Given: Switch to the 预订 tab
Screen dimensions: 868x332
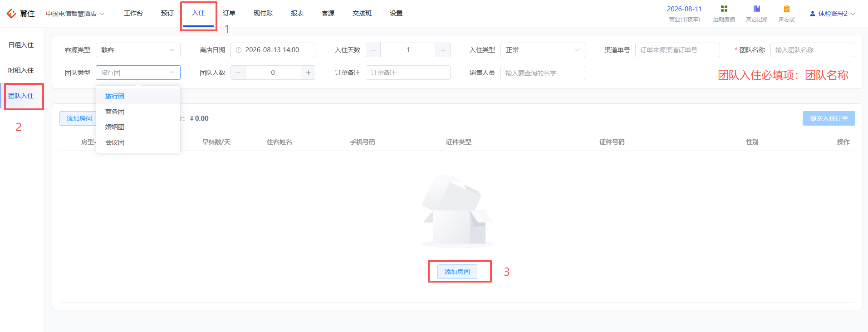Looking at the screenshot, I should (x=167, y=13).
